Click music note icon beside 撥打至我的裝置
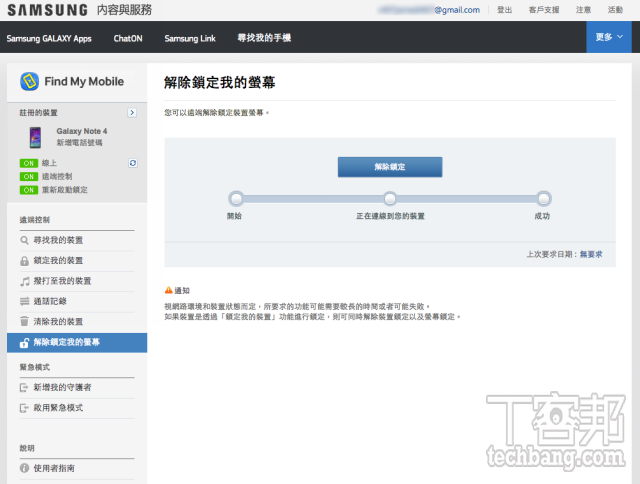Viewport: 640px width, 484px height. 24,281
